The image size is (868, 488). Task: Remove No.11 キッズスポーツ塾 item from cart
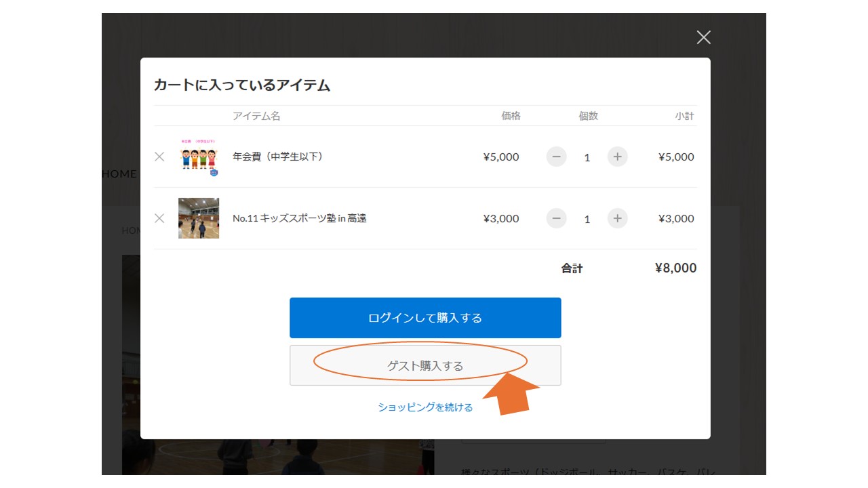[x=159, y=218]
